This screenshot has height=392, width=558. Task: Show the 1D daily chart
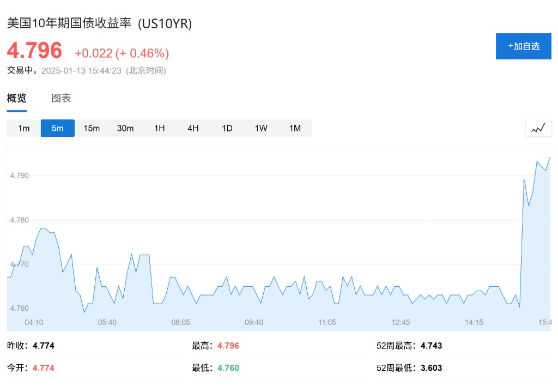pos(227,128)
